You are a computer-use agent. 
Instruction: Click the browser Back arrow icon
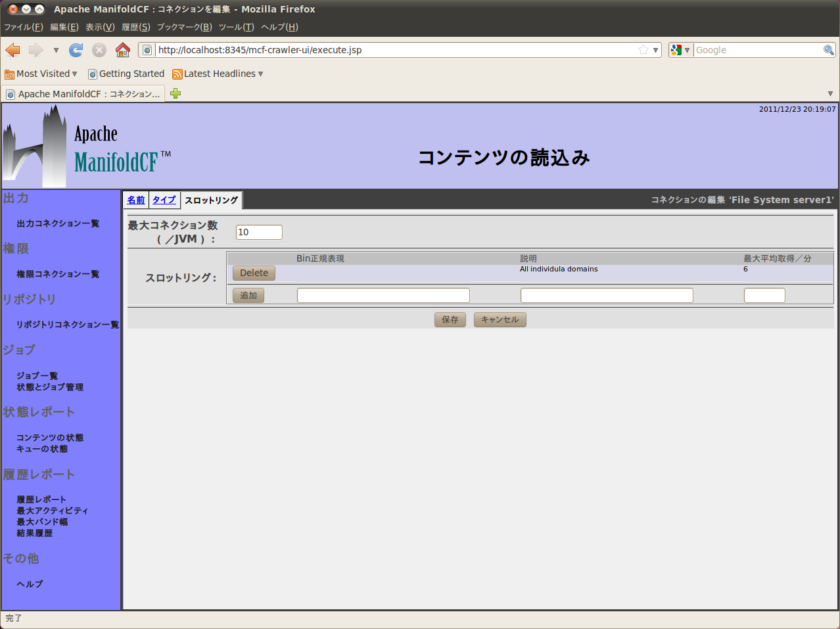click(13, 50)
